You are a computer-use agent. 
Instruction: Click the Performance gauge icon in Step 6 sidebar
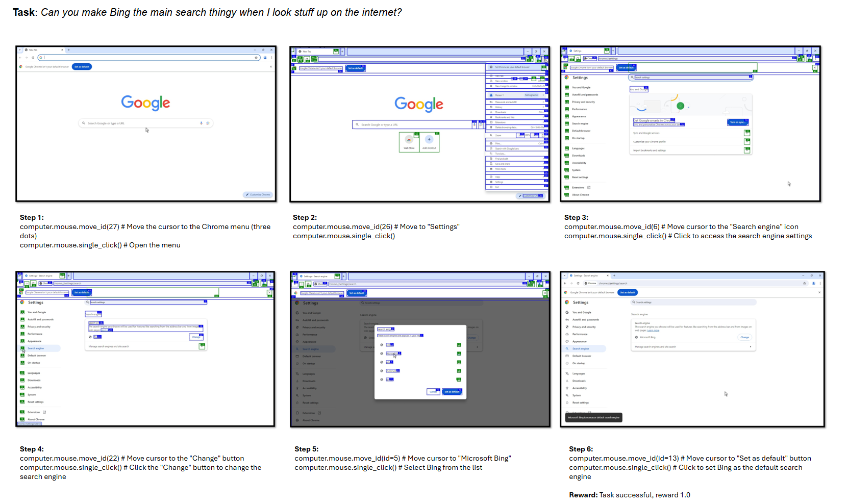tap(567, 334)
